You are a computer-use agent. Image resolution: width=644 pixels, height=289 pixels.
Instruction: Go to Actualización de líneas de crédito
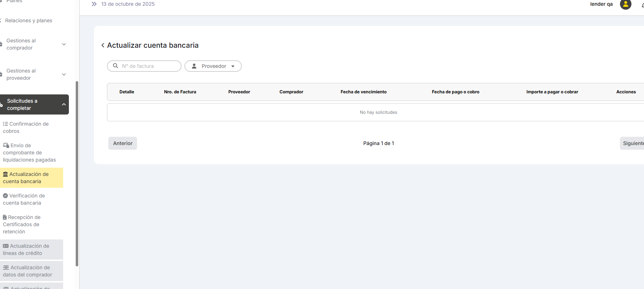(x=26, y=250)
